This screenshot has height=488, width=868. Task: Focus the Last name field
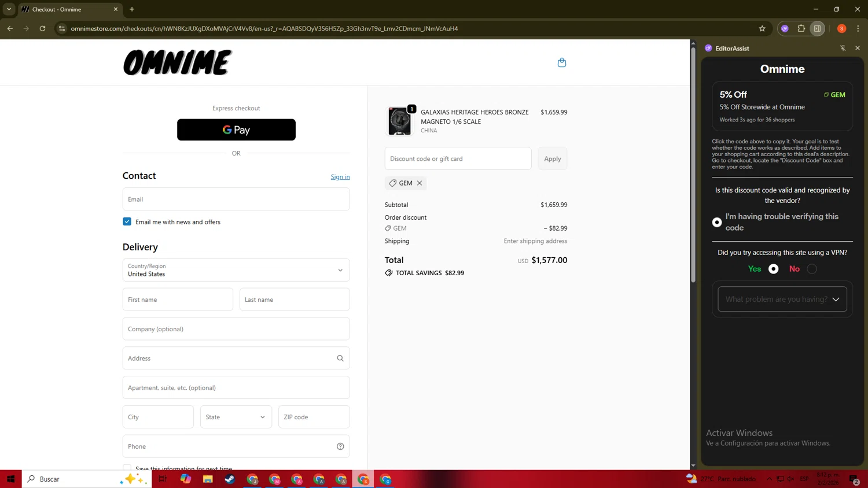295,300
